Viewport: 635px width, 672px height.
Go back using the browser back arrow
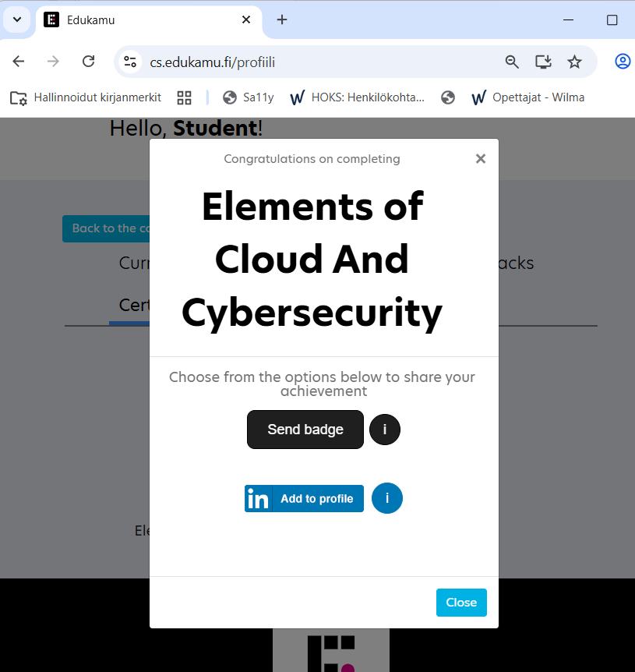19,62
